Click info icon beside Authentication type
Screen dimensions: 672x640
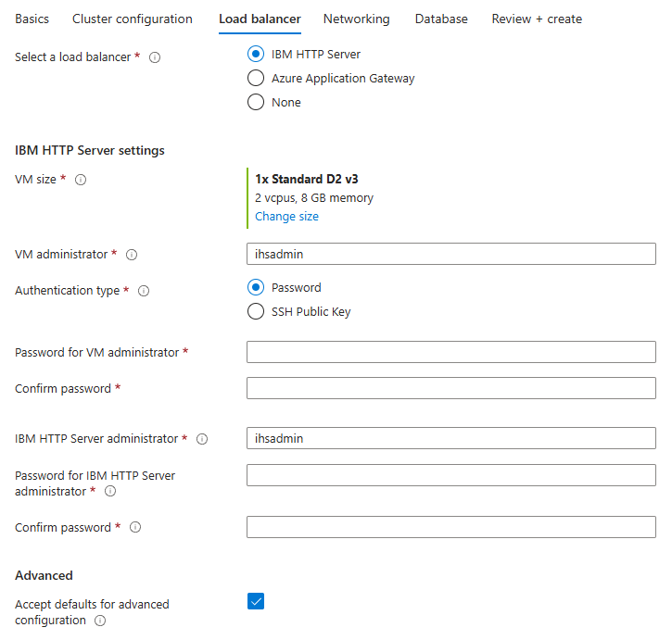[x=144, y=291]
